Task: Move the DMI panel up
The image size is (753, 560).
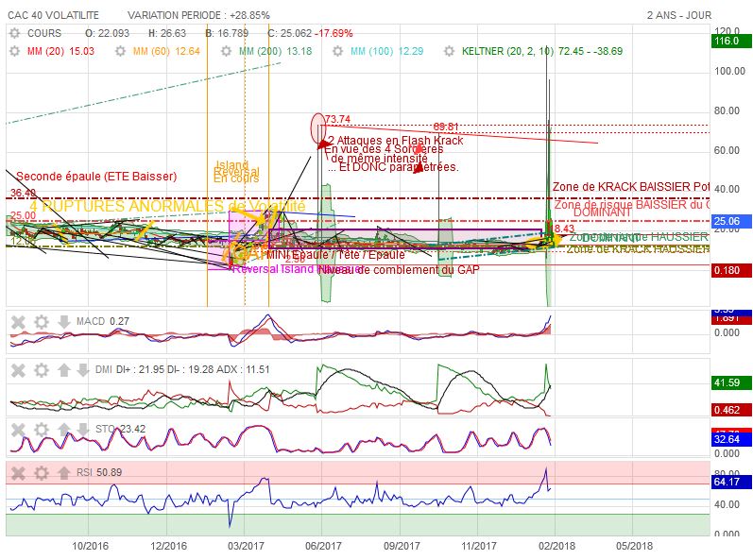Action: [x=64, y=370]
